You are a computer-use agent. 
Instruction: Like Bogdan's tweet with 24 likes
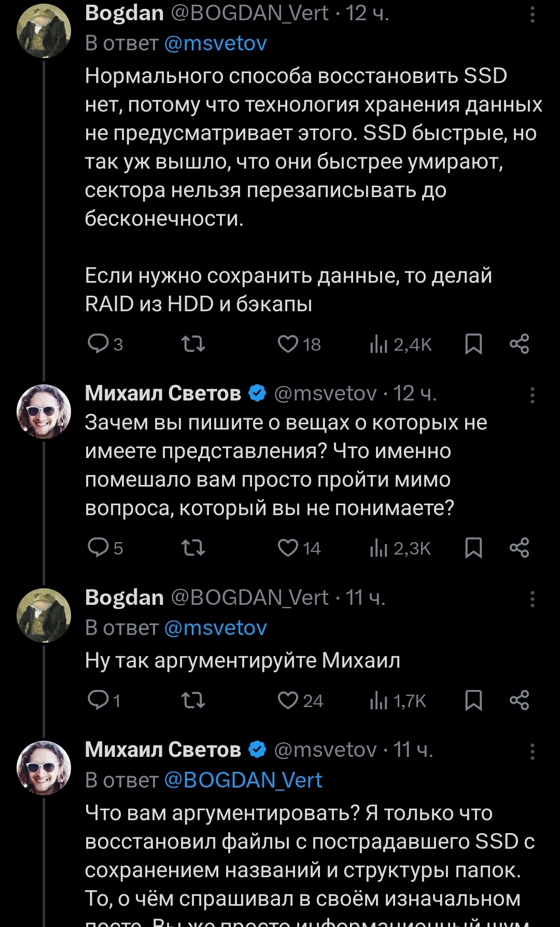click(288, 700)
